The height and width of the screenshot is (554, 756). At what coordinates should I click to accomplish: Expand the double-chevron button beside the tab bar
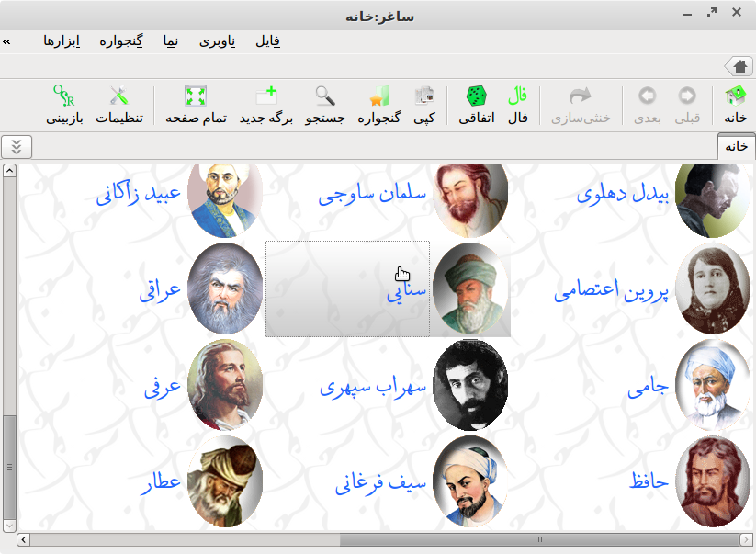(x=17, y=146)
